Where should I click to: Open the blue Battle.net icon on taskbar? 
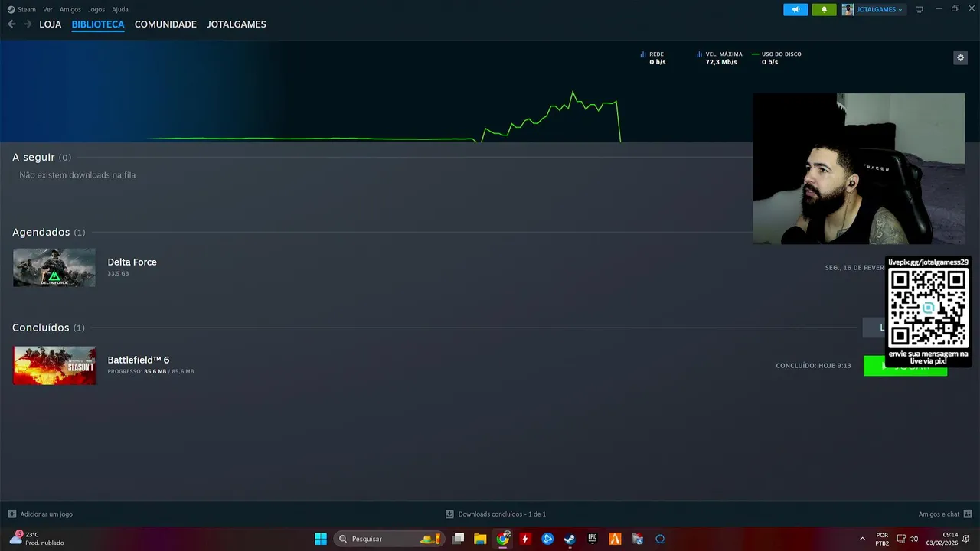click(x=547, y=539)
